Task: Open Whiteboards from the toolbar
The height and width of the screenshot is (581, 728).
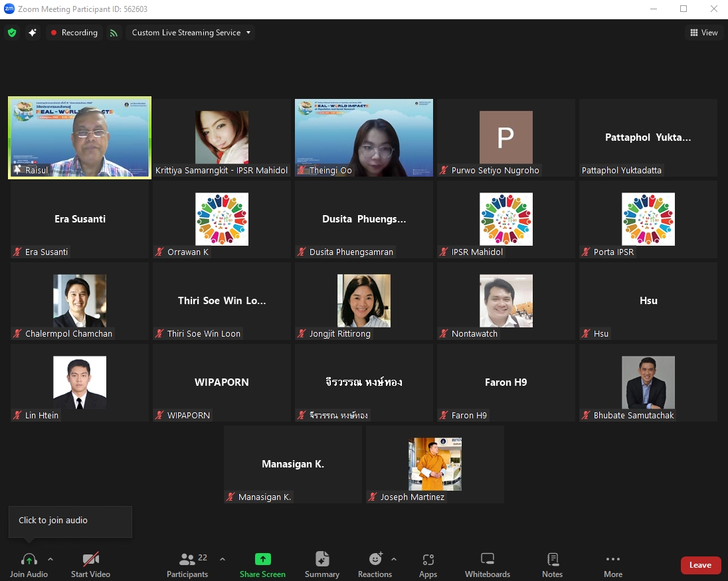Action: click(x=488, y=564)
